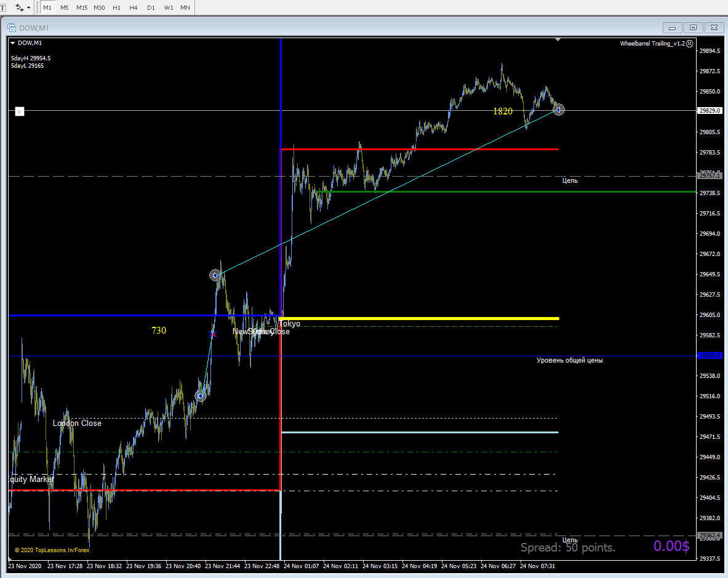This screenshot has height=578, width=728.
Task: Switch chart to H4 timeframe
Action: coord(134,7)
